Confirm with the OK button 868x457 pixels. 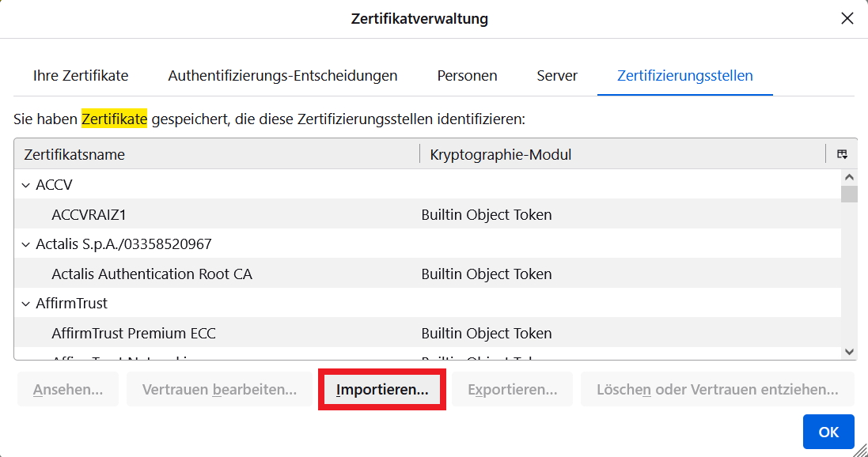828,432
